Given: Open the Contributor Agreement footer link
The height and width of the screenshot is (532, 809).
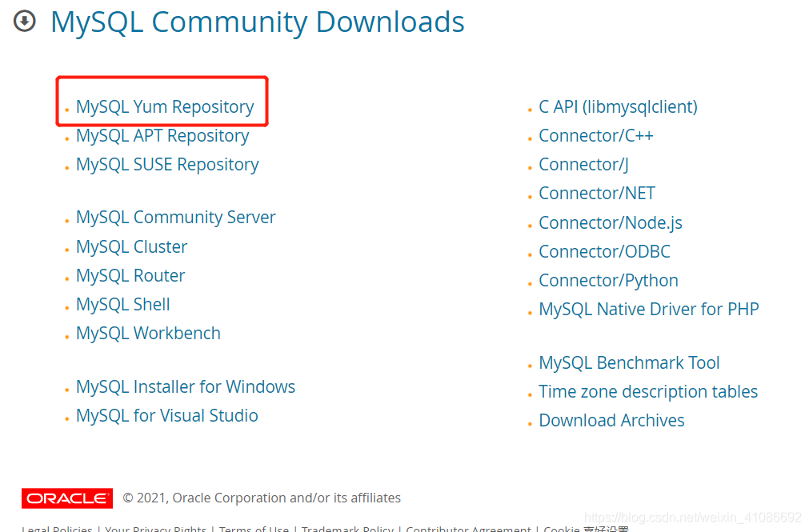Looking at the screenshot, I should pos(468,528).
